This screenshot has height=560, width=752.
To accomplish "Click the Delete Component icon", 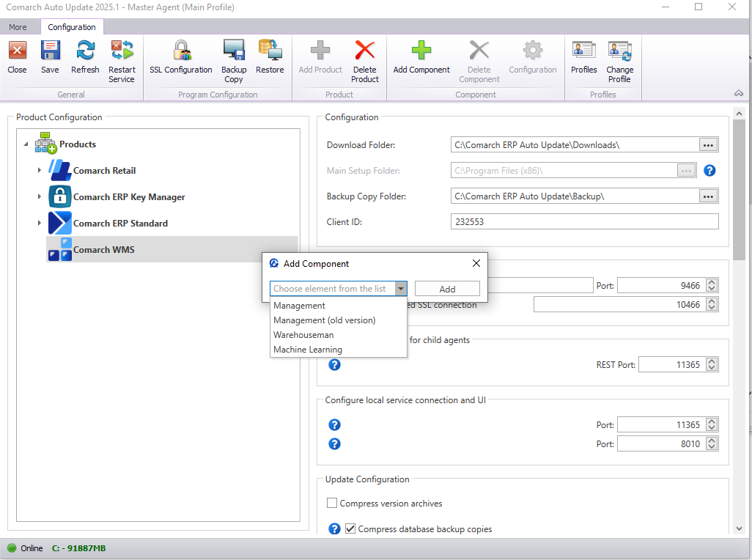I will click(x=479, y=50).
